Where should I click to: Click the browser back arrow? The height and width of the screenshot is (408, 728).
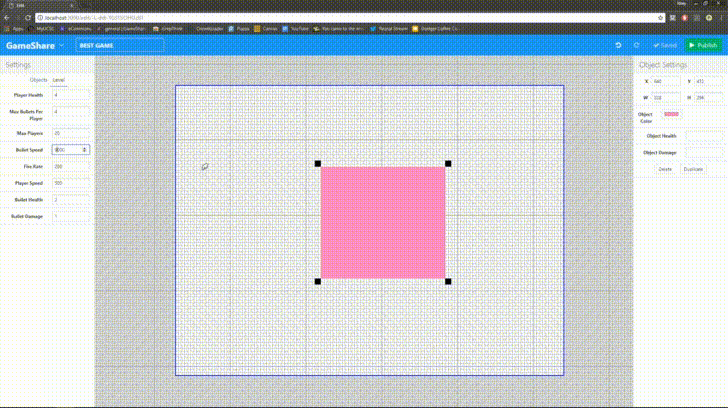6,18
